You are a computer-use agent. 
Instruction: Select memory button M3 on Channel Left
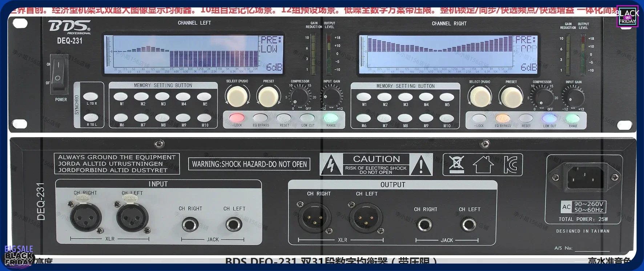[162, 96]
